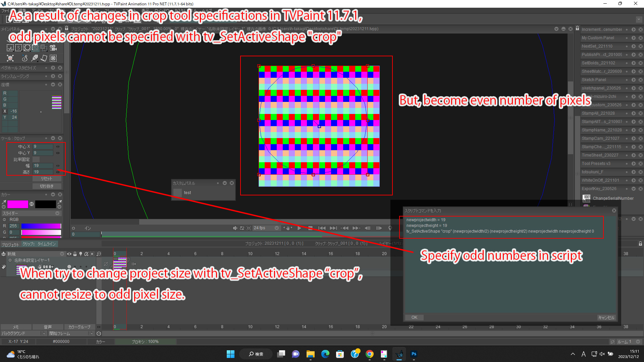The height and width of the screenshot is (362, 644).
Task: Select the marker pen tool icon
Action: tap(35, 58)
